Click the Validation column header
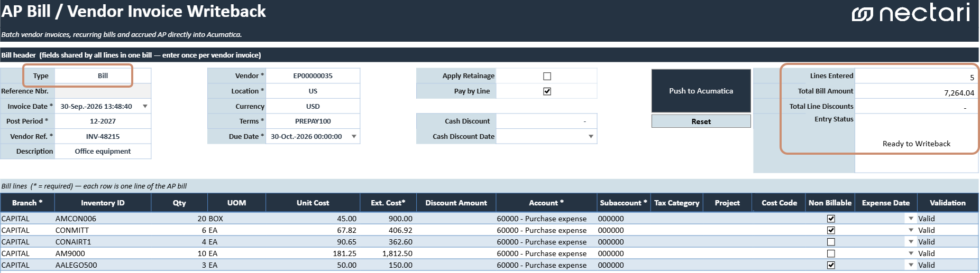Viewport: 980px width, 273px height. click(948, 203)
